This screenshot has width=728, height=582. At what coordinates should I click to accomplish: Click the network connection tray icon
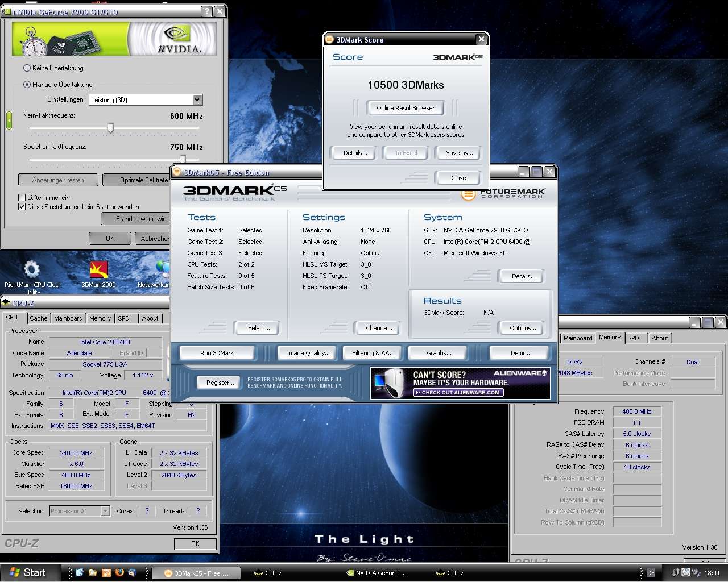[676, 572]
